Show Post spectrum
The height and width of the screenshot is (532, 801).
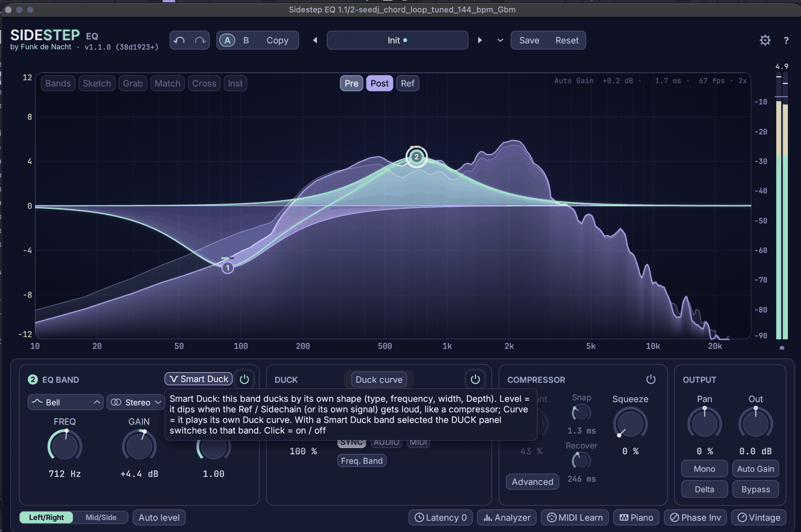379,83
